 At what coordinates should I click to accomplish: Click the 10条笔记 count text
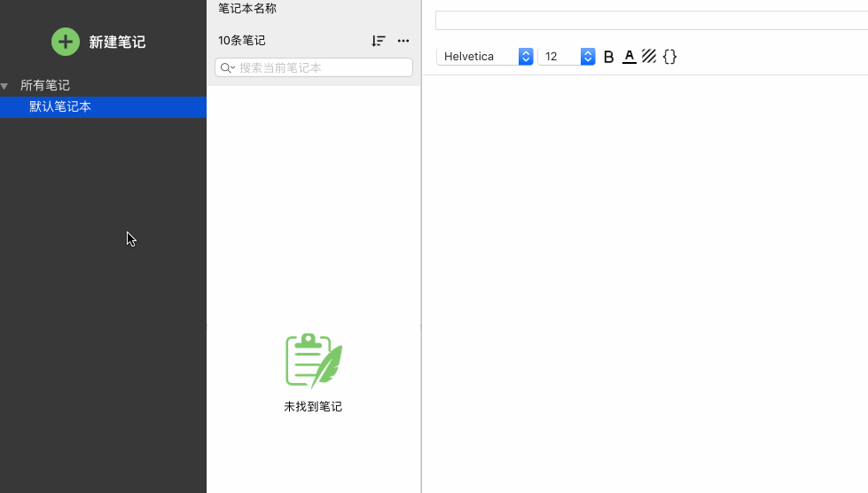click(242, 41)
